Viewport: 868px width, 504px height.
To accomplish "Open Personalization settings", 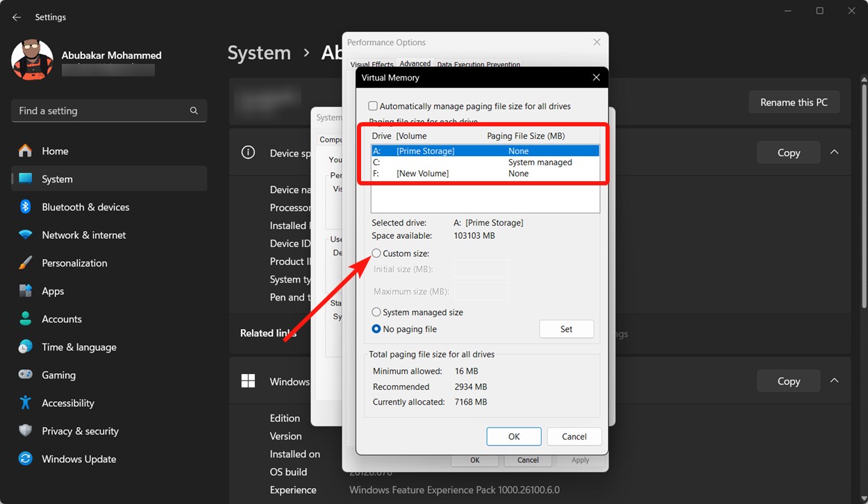I will (x=76, y=262).
